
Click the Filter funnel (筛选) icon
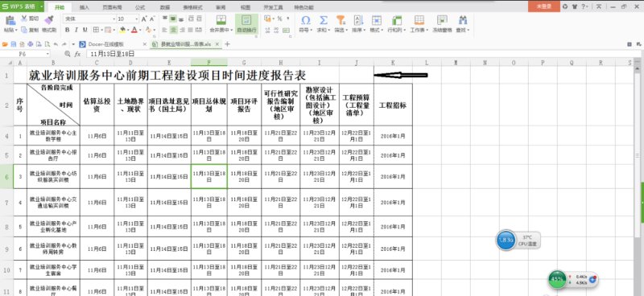[x=341, y=20]
